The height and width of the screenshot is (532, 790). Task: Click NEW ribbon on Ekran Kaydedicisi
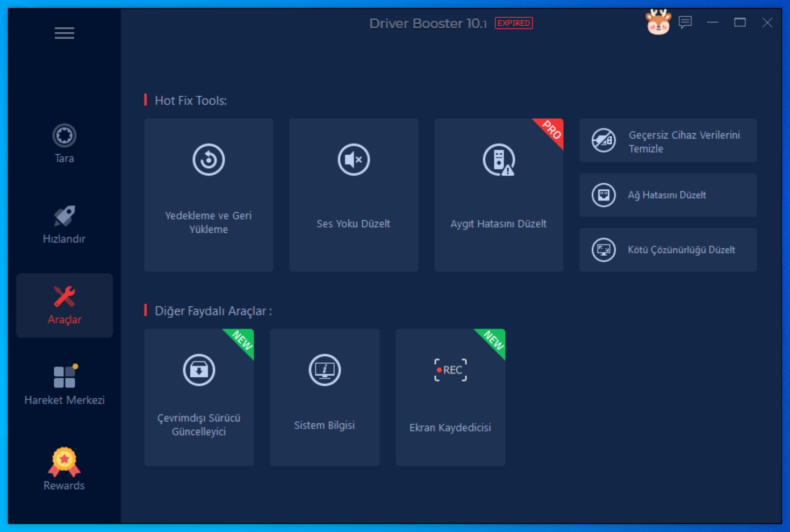[493, 341]
